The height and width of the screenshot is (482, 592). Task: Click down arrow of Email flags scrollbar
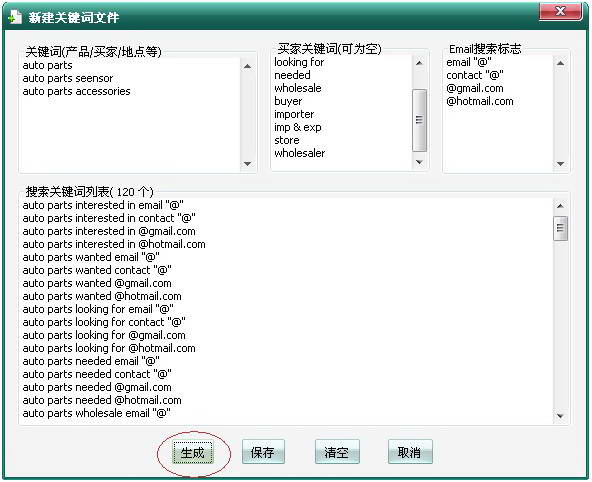tap(560, 164)
